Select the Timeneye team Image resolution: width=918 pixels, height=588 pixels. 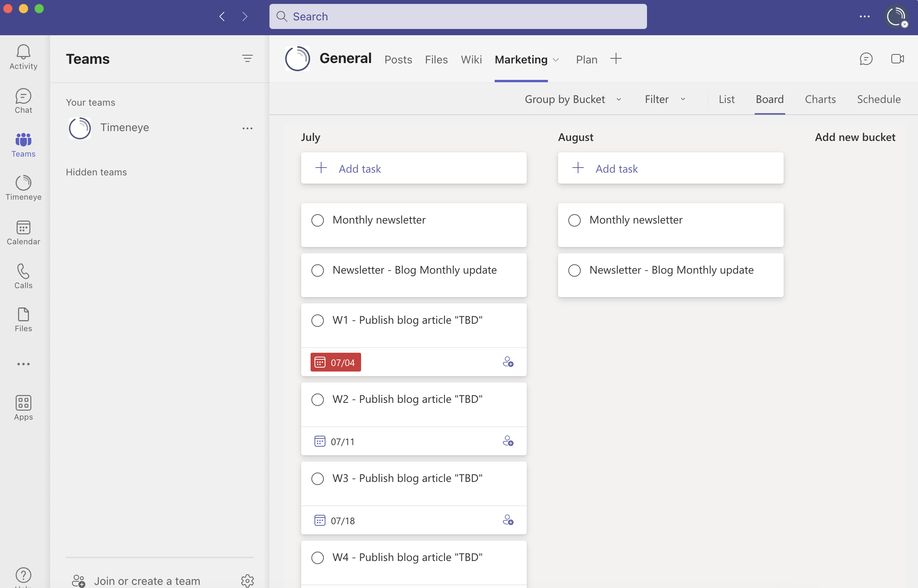pos(125,128)
